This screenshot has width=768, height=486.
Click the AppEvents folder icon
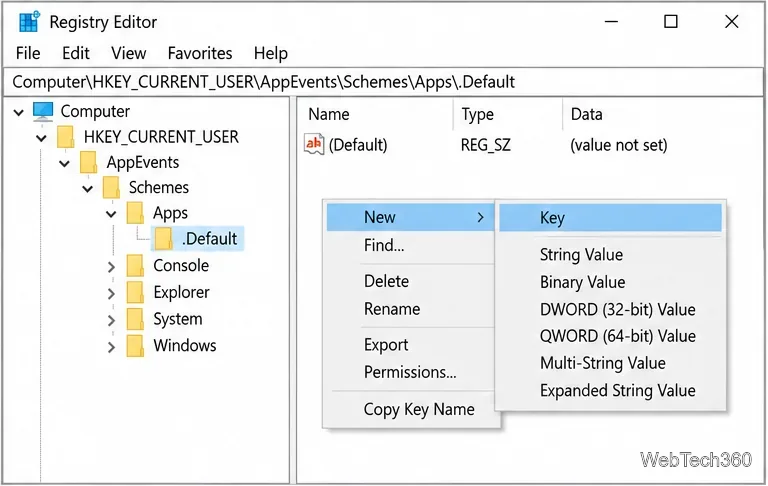point(88,162)
